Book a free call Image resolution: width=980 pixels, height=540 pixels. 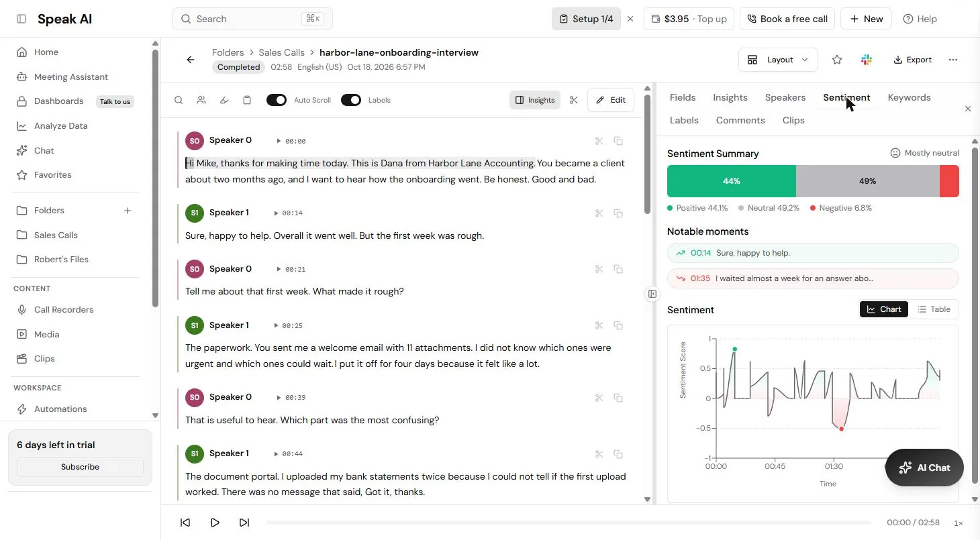coord(787,19)
